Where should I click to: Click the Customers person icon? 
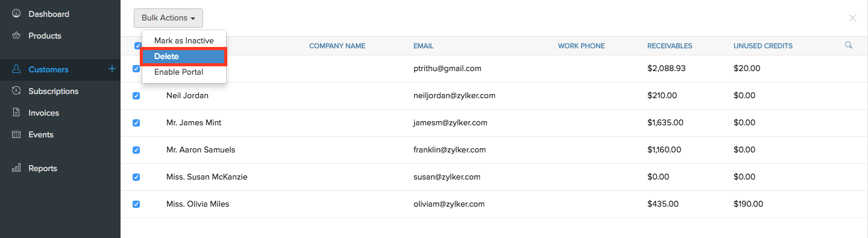click(x=16, y=69)
